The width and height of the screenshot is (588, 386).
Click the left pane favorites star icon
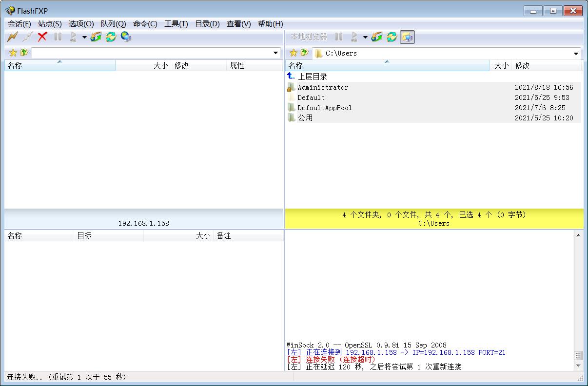(x=13, y=53)
